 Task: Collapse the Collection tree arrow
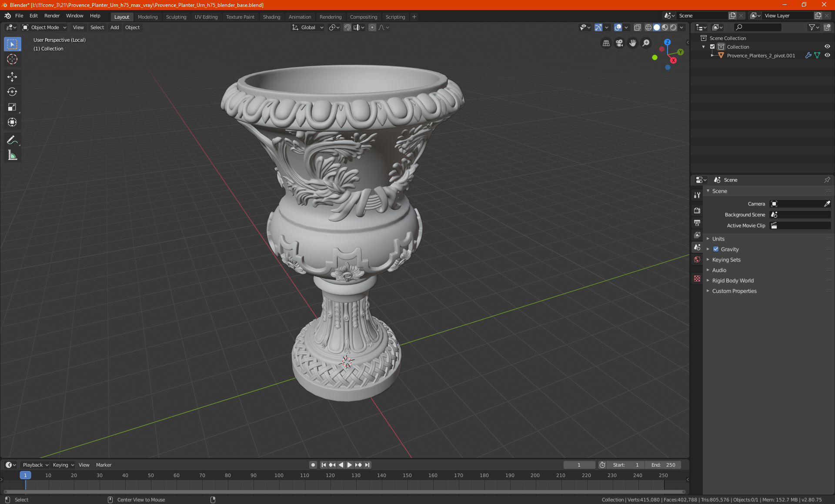704,47
